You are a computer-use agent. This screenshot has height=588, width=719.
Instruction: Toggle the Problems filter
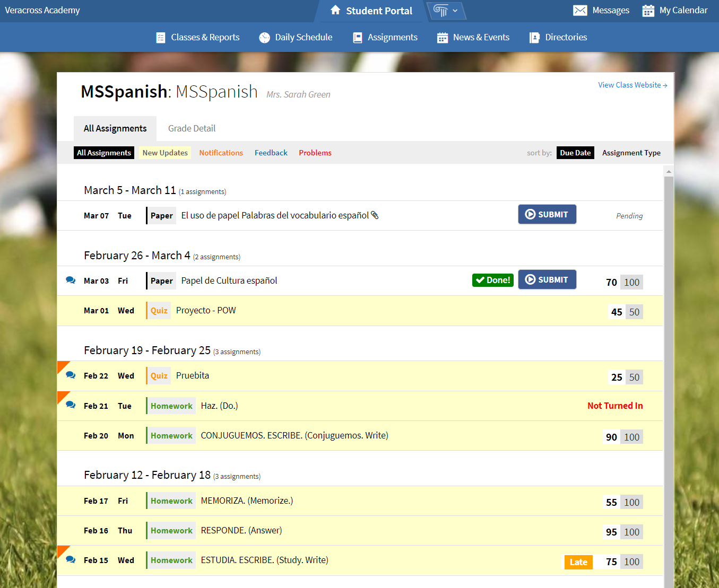coord(315,152)
